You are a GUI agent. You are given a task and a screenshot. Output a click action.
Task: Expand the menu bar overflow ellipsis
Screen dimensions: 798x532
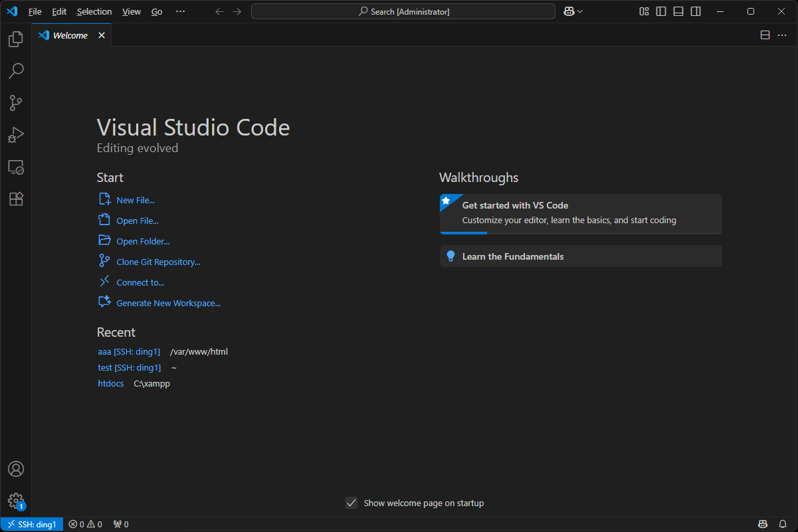click(x=180, y=11)
